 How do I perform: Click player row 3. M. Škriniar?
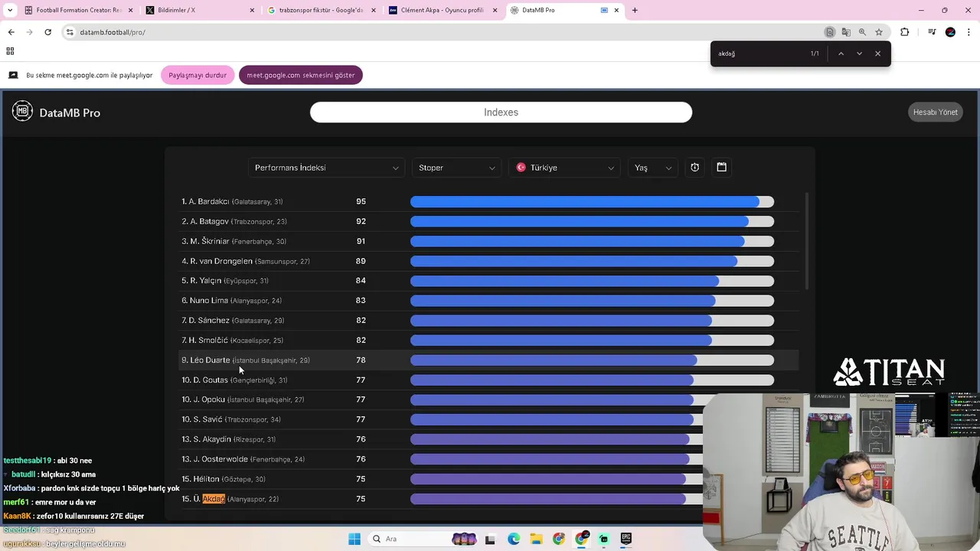click(x=490, y=241)
